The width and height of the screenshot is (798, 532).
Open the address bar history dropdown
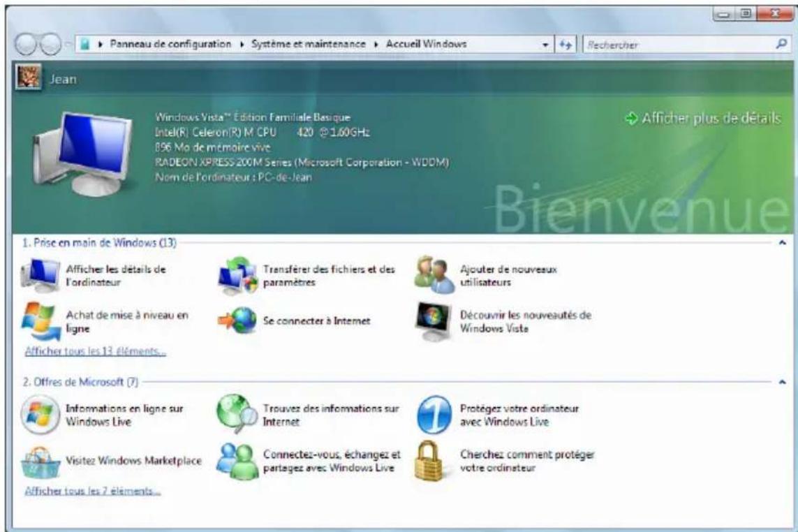coord(545,45)
